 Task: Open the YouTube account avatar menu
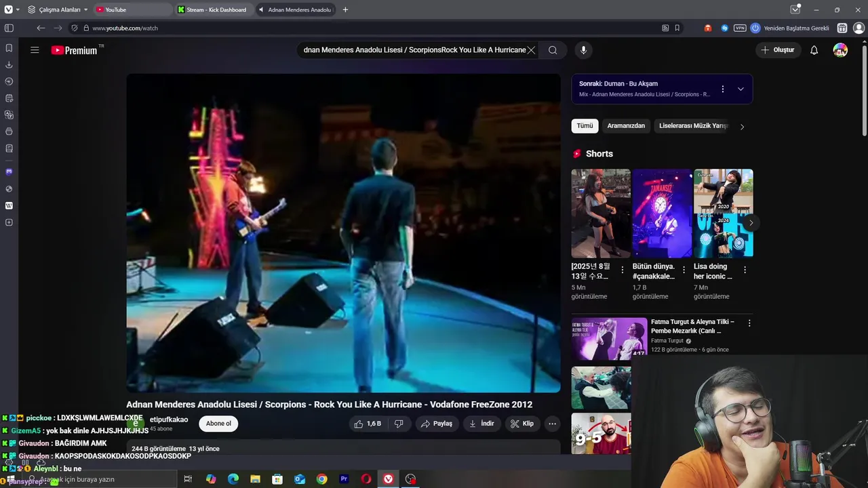click(840, 50)
